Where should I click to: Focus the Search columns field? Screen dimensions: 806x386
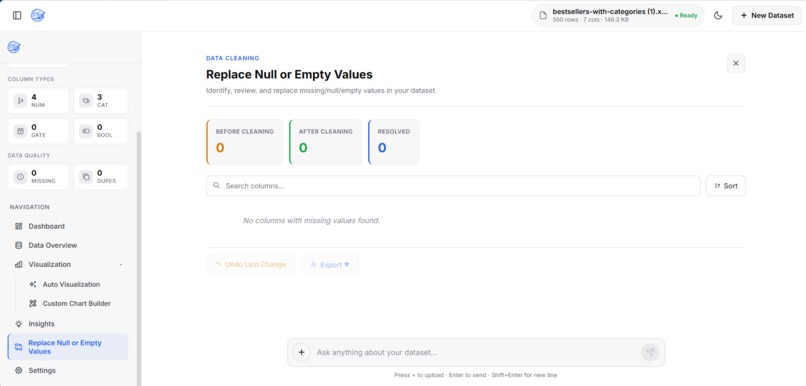coord(453,186)
